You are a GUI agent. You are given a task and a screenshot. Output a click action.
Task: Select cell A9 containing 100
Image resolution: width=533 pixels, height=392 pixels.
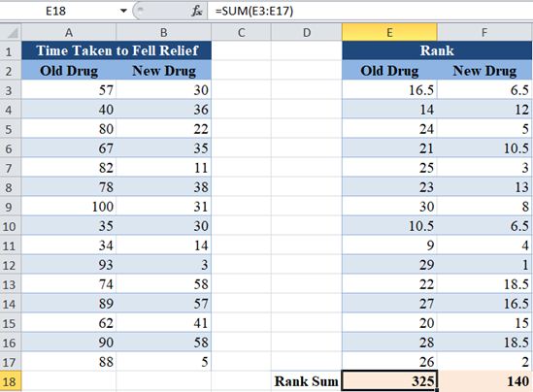click(x=69, y=207)
